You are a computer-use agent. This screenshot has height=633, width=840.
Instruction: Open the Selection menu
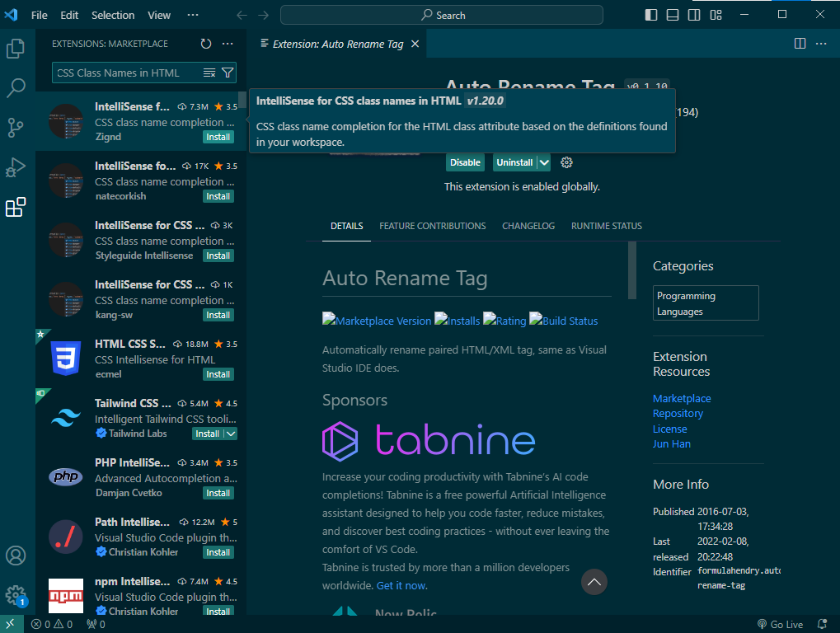(x=112, y=15)
